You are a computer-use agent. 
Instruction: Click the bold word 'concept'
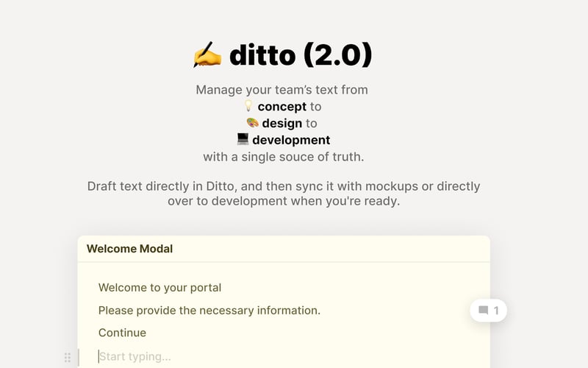pyautogui.click(x=282, y=107)
